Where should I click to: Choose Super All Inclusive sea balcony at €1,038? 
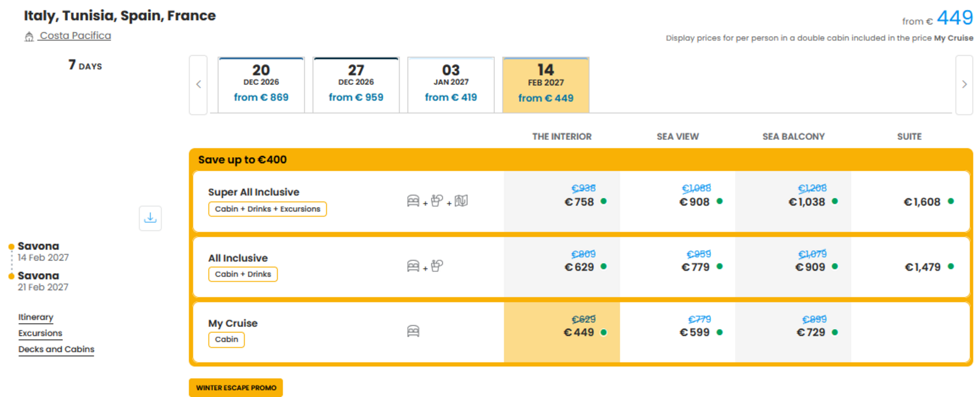793,201
